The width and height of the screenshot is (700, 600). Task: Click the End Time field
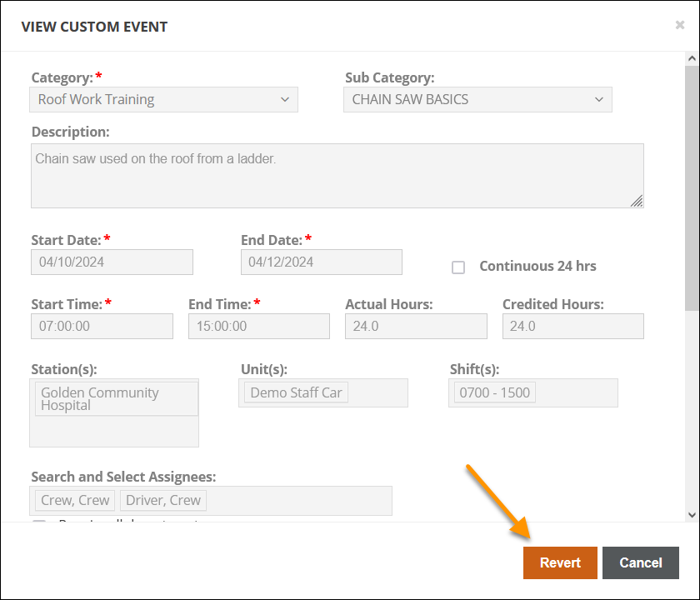(x=258, y=326)
